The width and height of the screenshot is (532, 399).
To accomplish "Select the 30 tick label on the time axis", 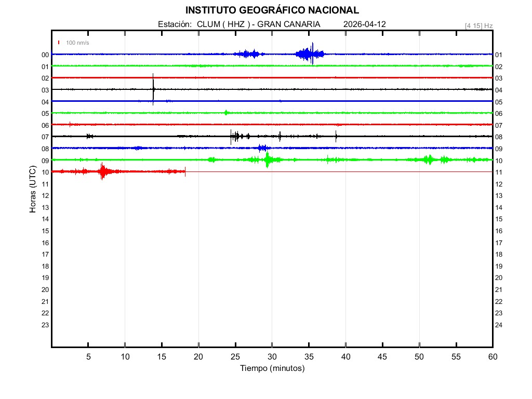I will pos(272,356).
